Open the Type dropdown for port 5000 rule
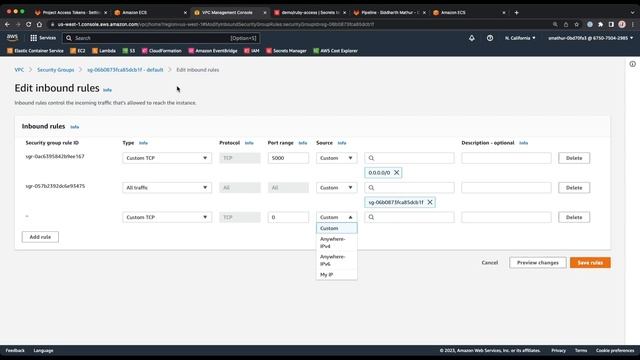The height and width of the screenshot is (360, 640). tap(167, 158)
